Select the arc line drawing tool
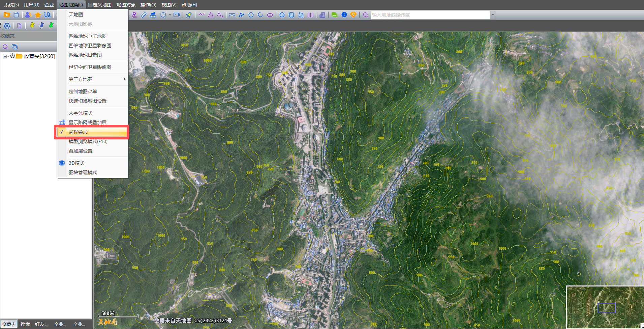This screenshot has height=329, width=644. 232,15
